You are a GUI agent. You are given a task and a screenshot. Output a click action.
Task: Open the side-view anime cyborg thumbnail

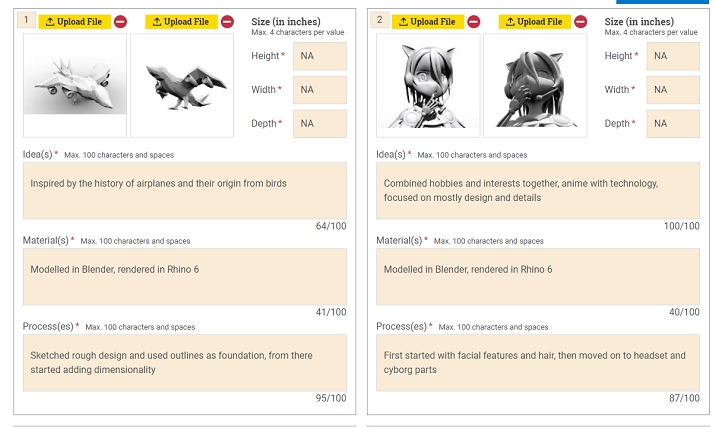click(535, 85)
